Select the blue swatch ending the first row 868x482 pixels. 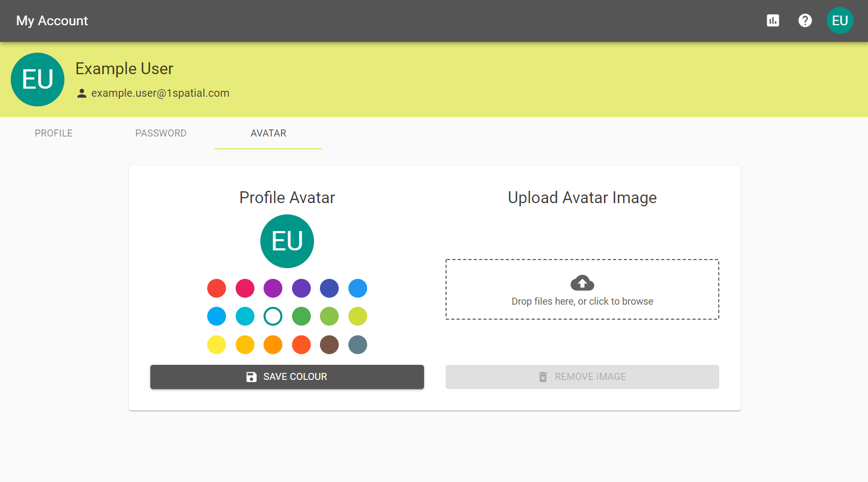click(358, 288)
